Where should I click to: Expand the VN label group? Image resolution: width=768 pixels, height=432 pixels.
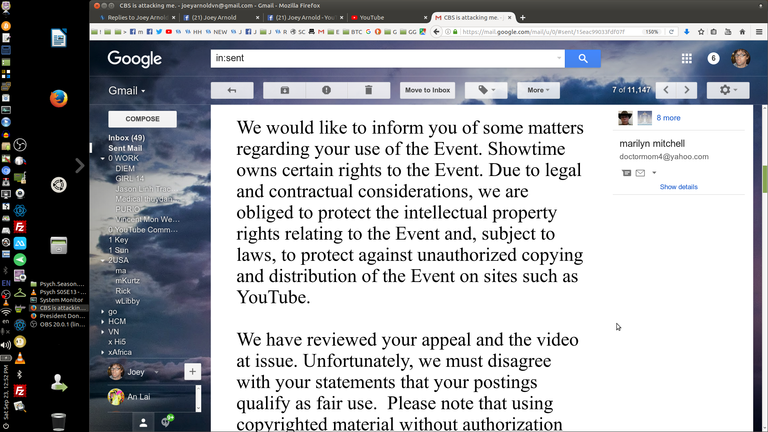(x=102, y=332)
